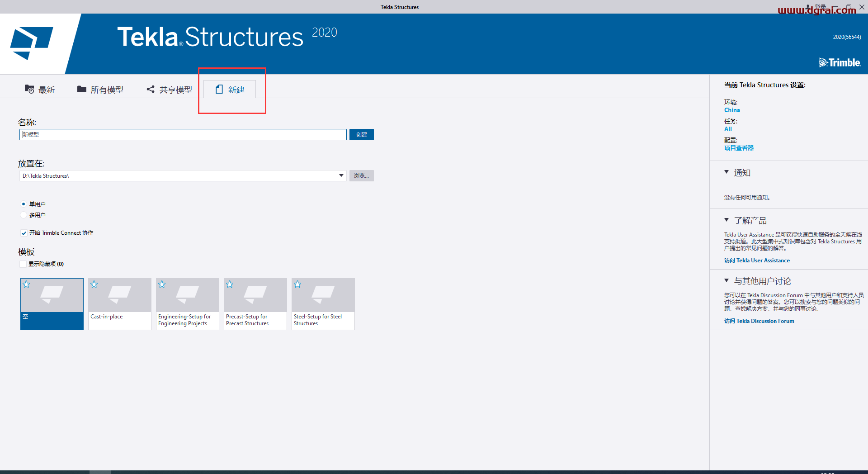The width and height of the screenshot is (868, 474).
Task: Select the Cast-in-place template thumbnail
Action: coord(120,304)
